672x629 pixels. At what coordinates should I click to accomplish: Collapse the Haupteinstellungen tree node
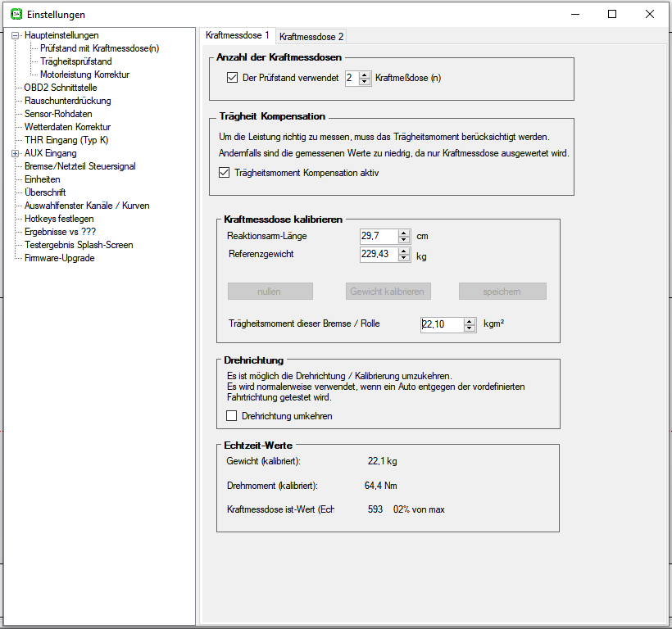pos(16,35)
